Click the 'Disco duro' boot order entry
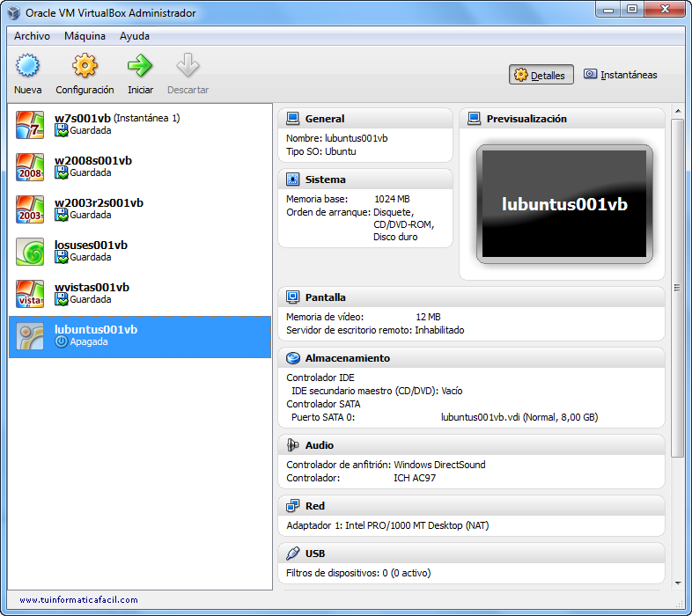Screen dimensions: 692x616 pyautogui.click(x=395, y=237)
